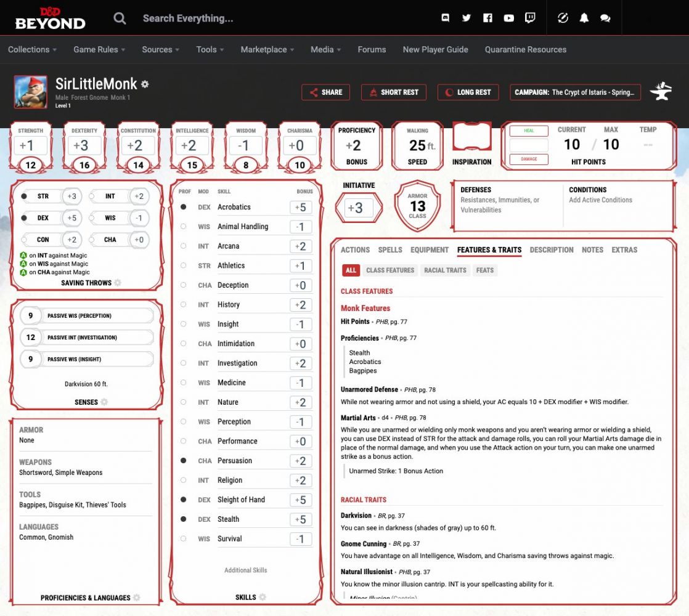Switch to the Notes tab
Image resolution: width=689 pixels, height=616 pixels.
592,250
